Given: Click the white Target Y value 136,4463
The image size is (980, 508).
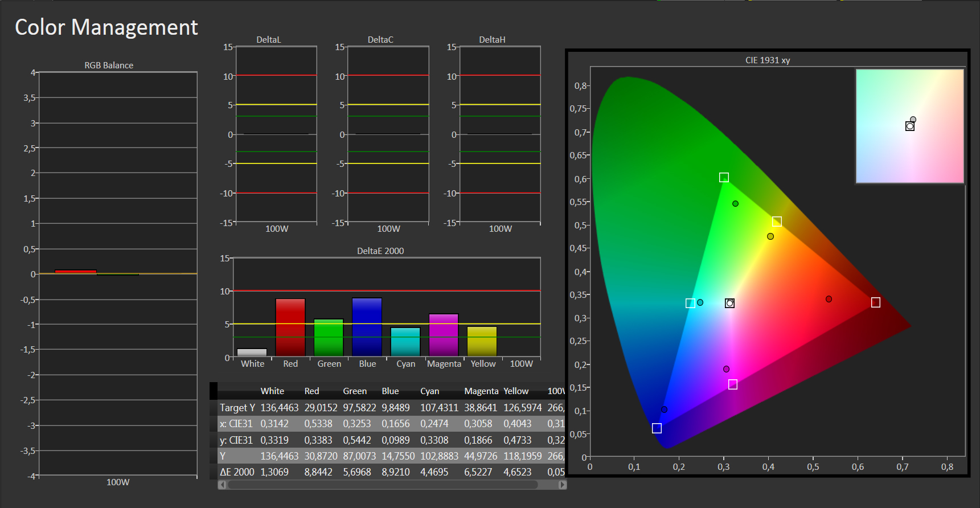Looking at the screenshot, I should click(x=280, y=408).
